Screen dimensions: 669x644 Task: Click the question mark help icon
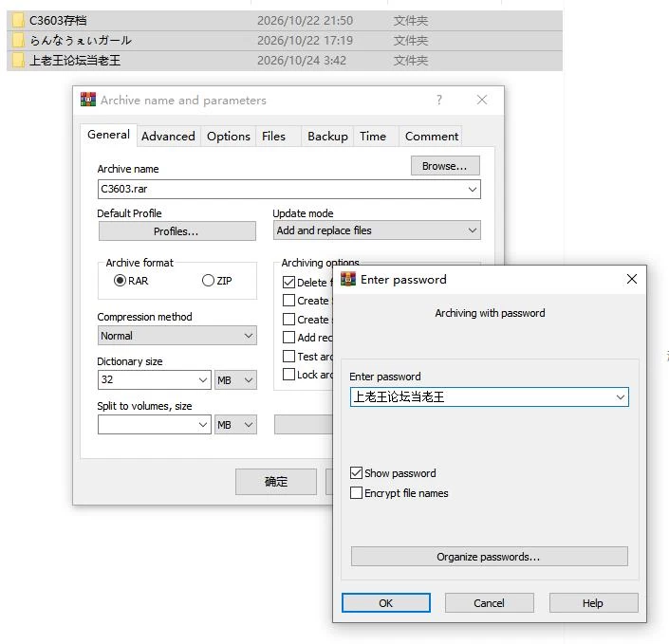[439, 100]
